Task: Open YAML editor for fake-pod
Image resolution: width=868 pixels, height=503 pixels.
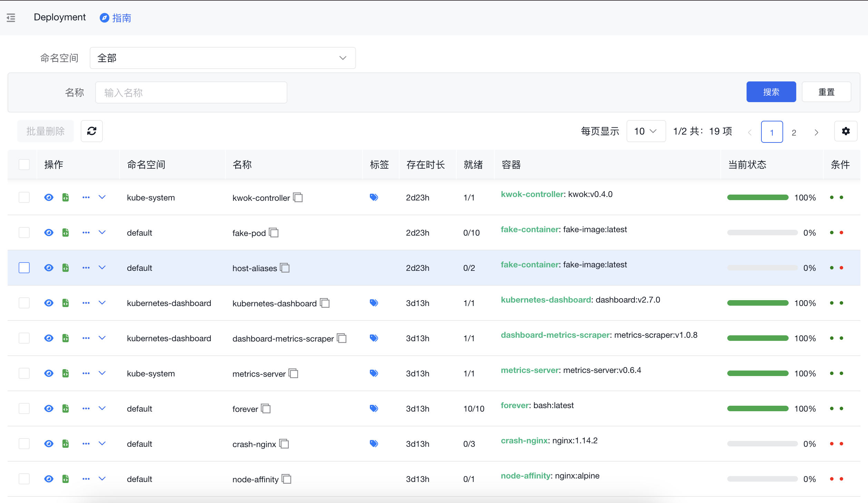Action: [x=66, y=233]
